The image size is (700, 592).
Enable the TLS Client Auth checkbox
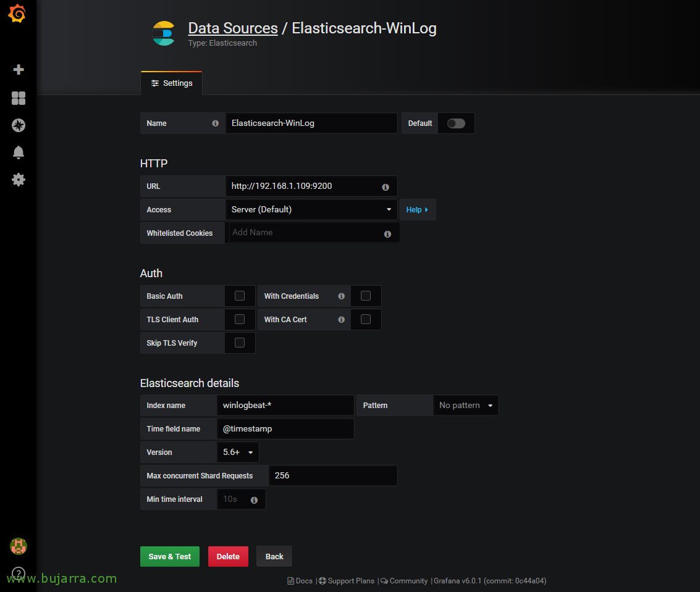point(240,319)
